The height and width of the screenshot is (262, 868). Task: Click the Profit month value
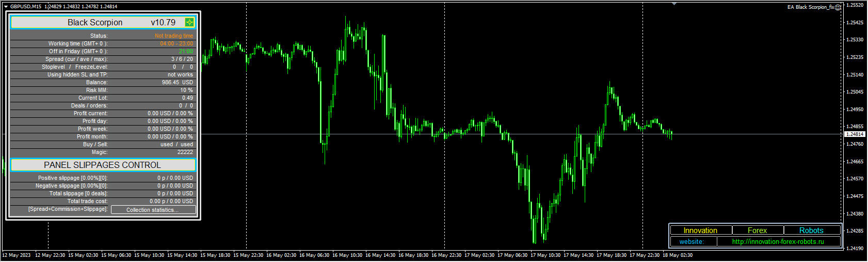pos(170,136)
